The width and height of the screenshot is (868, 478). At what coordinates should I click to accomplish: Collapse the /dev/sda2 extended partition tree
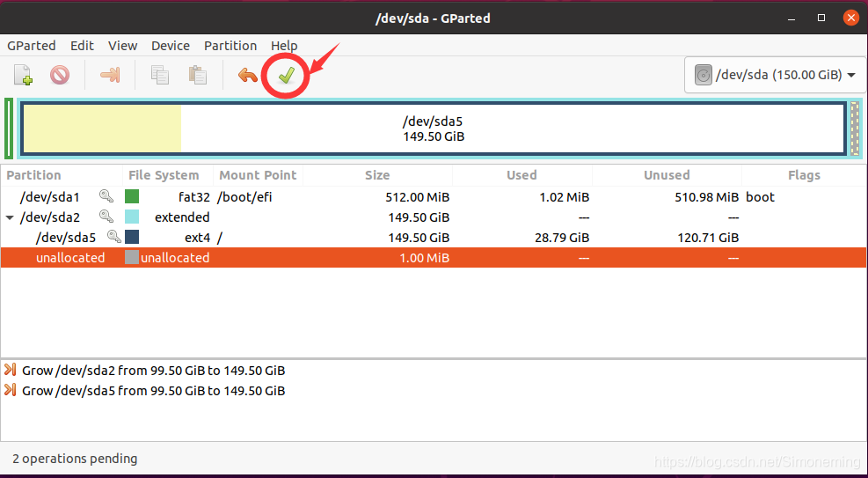coord(10,217)
